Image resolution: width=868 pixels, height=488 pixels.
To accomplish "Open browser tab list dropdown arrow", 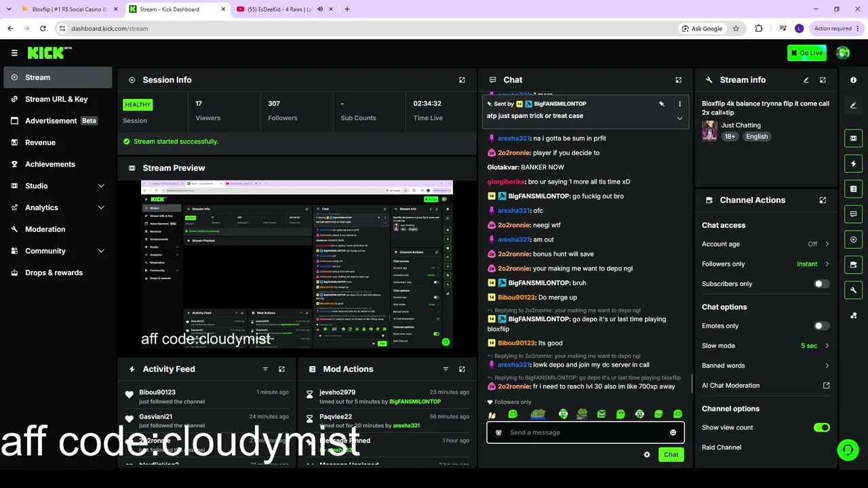I will point(9,9).
